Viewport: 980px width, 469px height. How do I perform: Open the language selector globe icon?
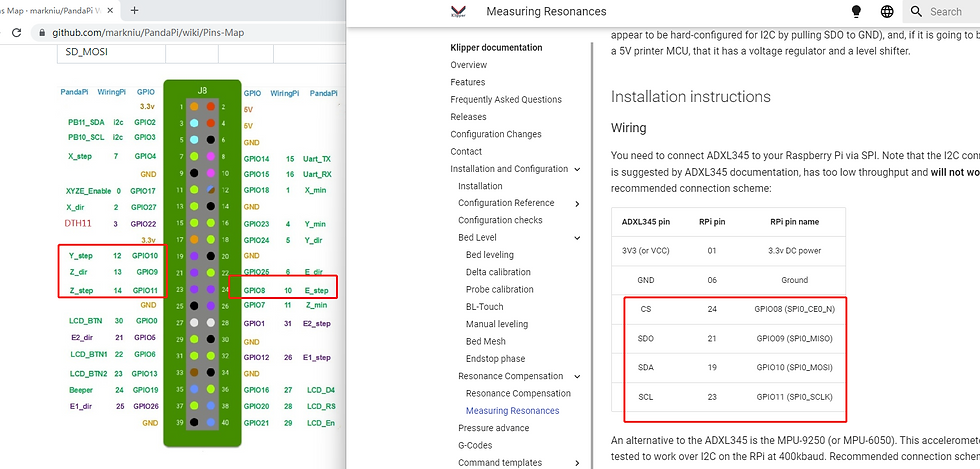point(887,12)
